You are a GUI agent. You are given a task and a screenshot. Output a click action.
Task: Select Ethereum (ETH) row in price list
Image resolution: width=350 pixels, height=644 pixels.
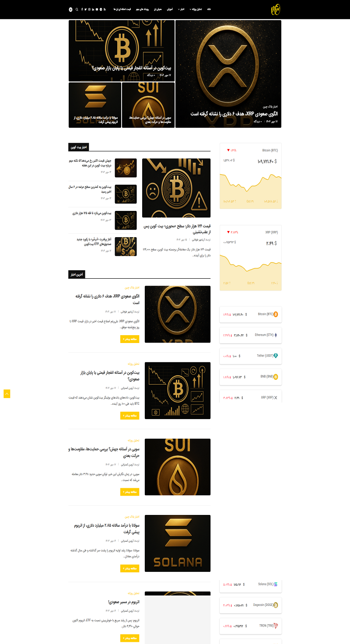(251, 335)
